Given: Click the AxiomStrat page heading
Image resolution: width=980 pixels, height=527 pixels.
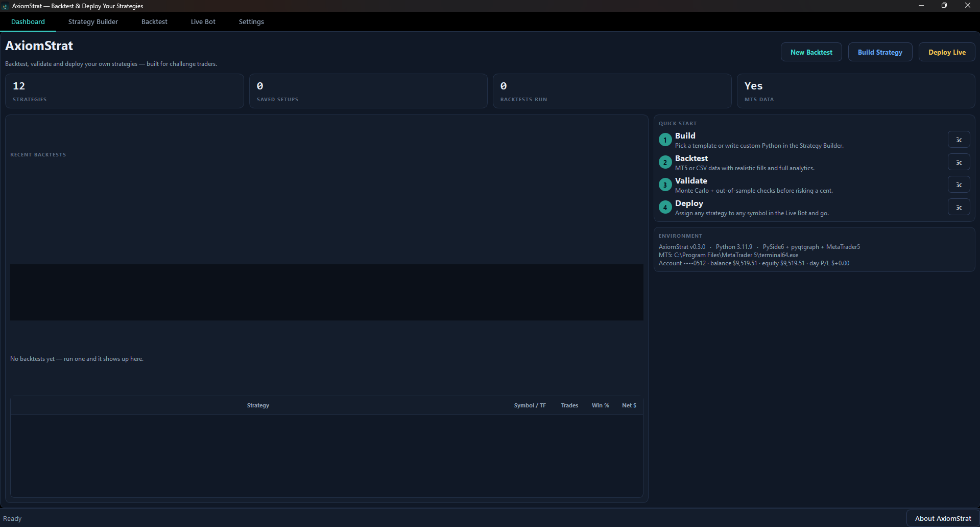Looking at the screenshot, I should click(x=39, y=45).
